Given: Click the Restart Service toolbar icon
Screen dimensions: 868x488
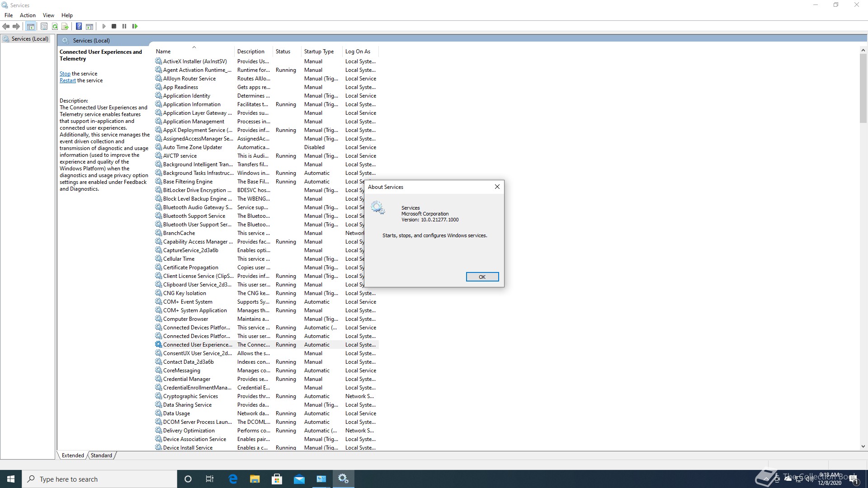Looking at the screenshot, I should [x=135, y=26].
